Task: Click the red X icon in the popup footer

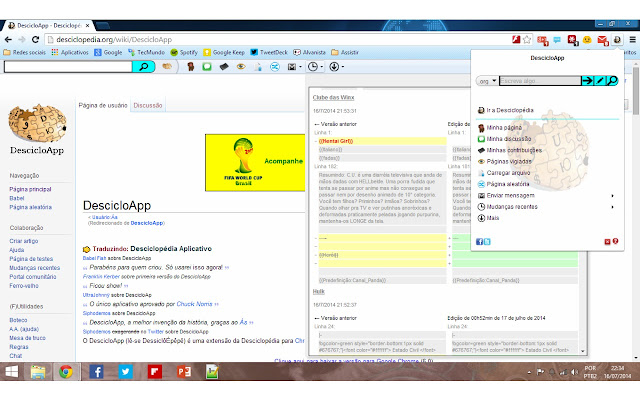Action: pyautogui.click(x=607, y=242)
